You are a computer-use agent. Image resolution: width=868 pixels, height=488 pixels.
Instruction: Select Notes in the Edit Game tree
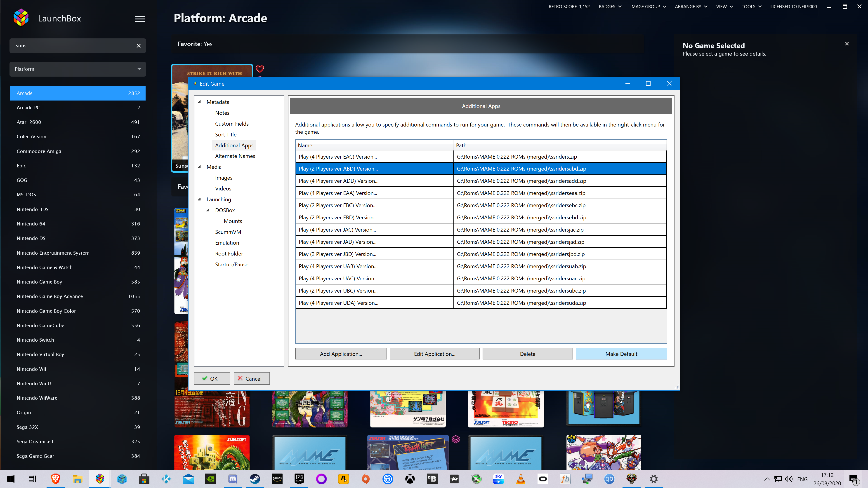pyautogui.click(x=222, y=113)
